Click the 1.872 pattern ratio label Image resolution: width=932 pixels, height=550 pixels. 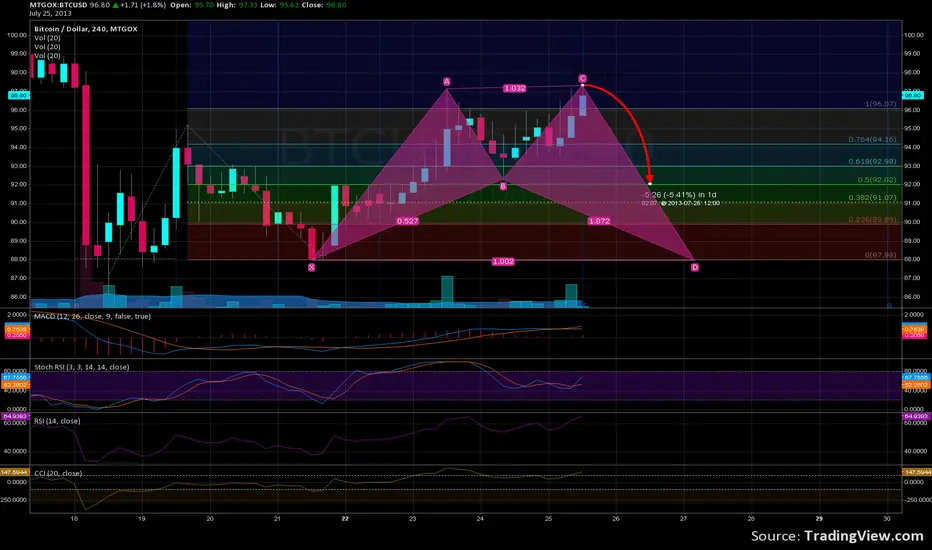pos(599,221)
